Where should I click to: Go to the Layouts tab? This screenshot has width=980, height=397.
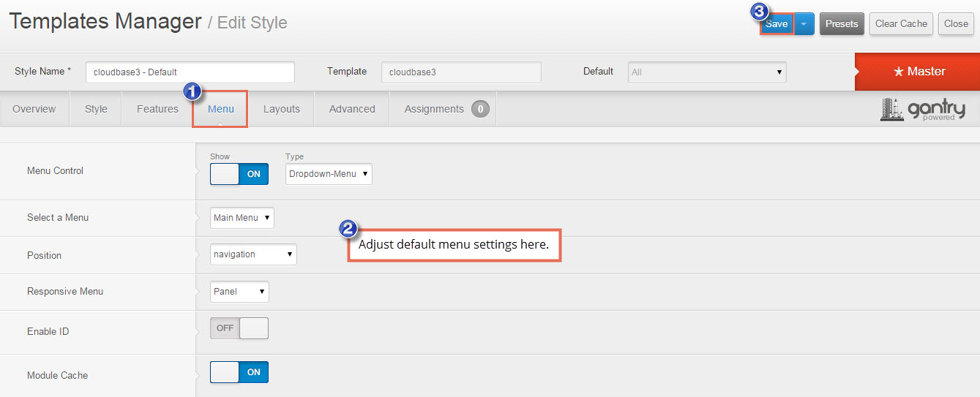[x=282, y=109]
